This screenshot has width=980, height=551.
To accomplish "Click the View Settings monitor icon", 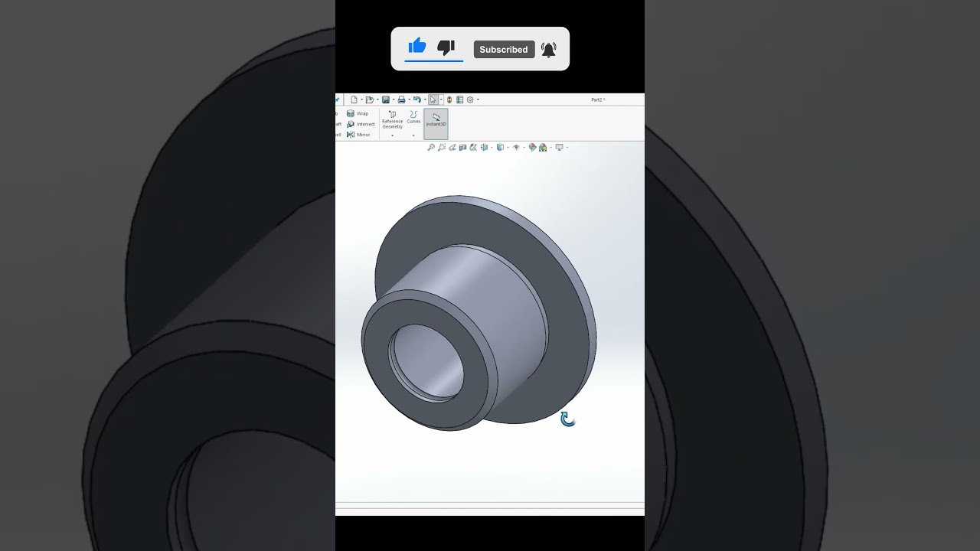I will pyautogui.click(x=559, y=147).
